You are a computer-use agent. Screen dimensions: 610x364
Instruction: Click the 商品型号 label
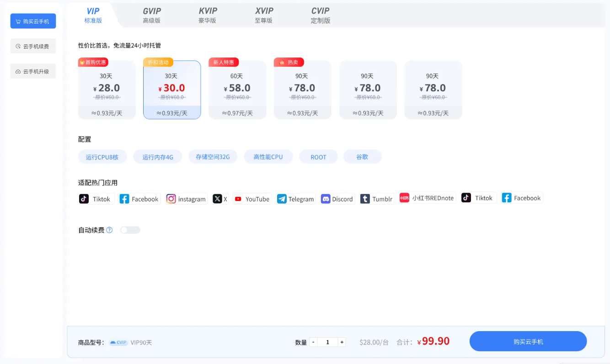tap(91, 342)
